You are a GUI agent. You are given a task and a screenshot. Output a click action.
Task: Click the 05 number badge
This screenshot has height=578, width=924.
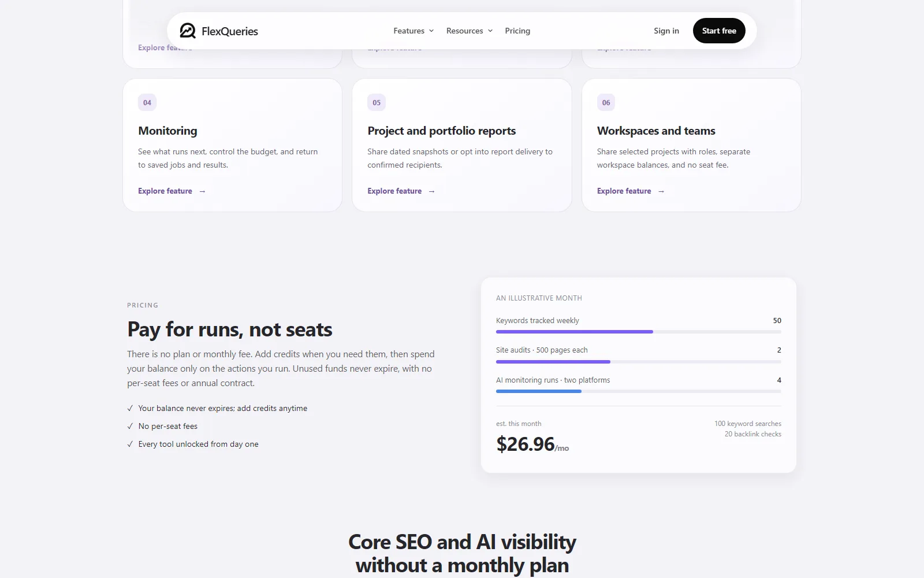(377, 102)
